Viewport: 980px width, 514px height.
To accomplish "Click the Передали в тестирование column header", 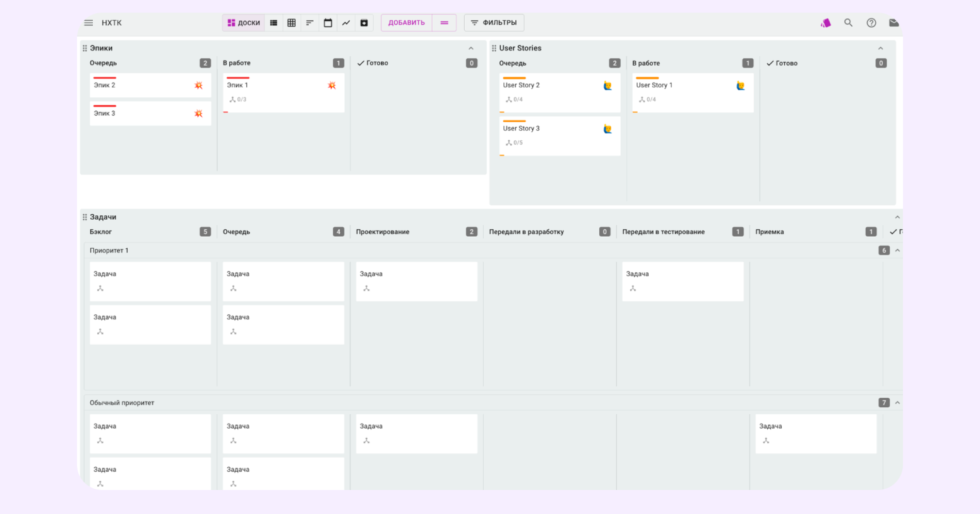I will (x=664, y=232).
